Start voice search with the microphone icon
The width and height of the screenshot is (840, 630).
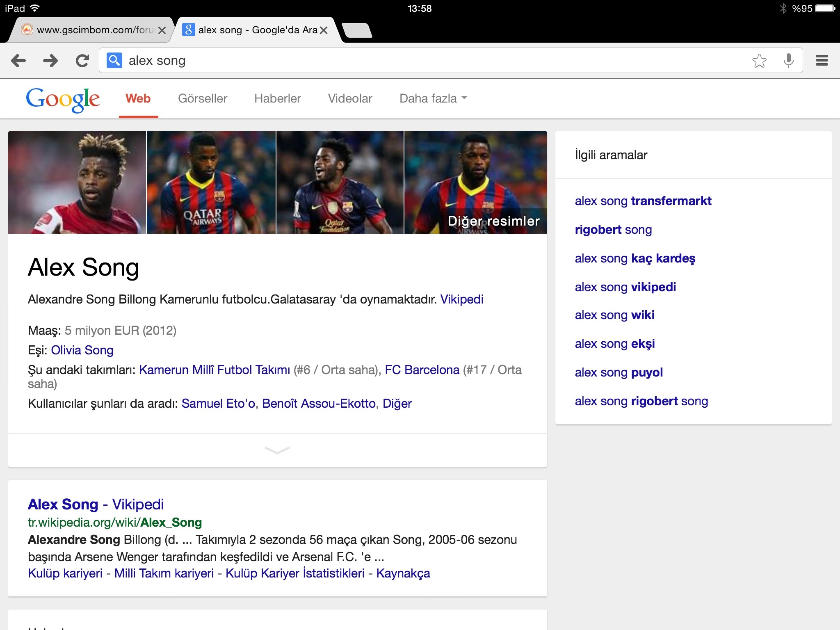[x=788, y=61]
